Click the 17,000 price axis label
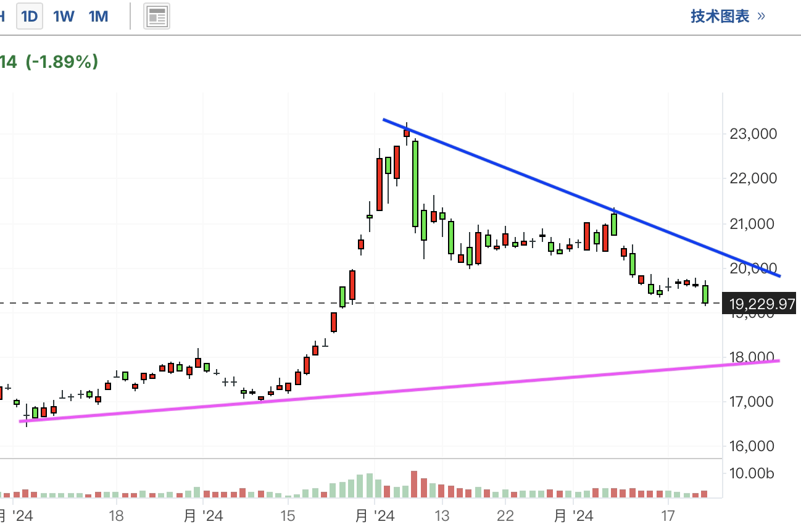Image resolution: width=801 pixels, height=532 pixels. 752,402
